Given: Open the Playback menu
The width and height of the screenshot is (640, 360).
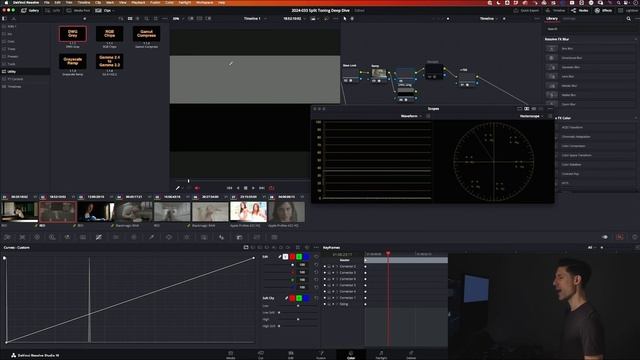Looking at the screenshot, I should tap(138, 2).
